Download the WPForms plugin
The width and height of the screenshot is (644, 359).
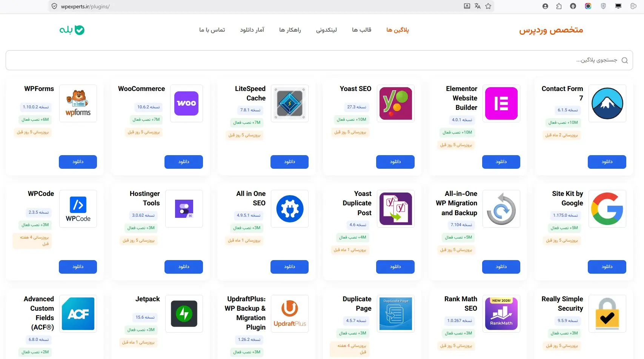coord(78,162)
